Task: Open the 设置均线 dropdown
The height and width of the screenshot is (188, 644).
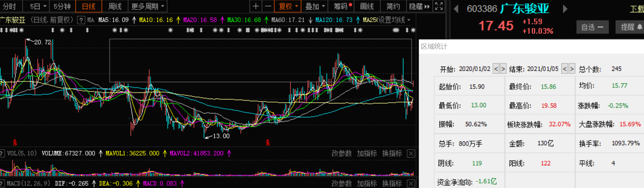Action: coord(394,20)
